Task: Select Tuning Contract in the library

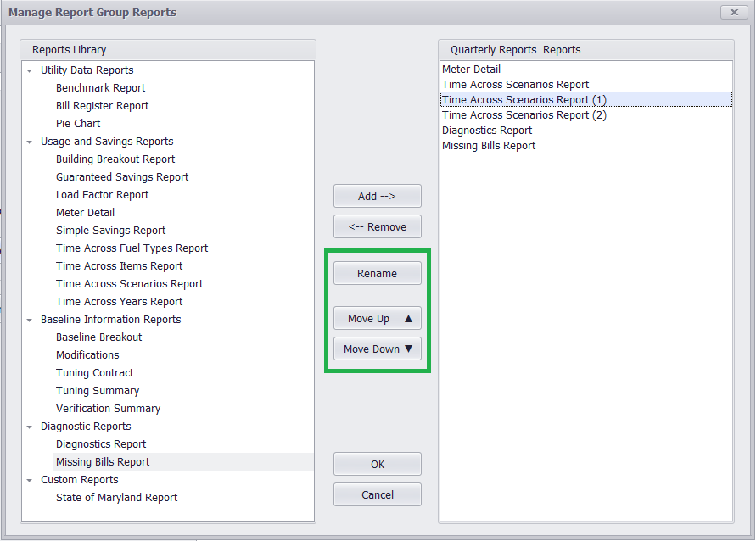Action: coord(94,373)
